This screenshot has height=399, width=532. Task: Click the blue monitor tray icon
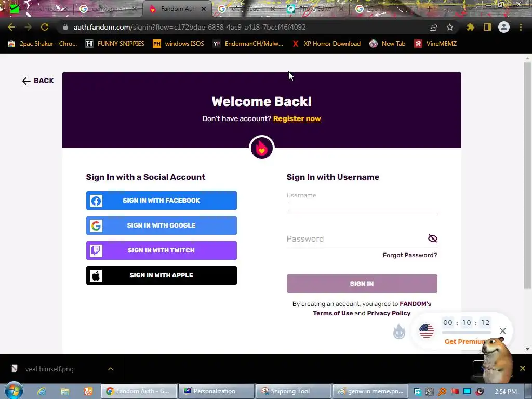[467, 391]
